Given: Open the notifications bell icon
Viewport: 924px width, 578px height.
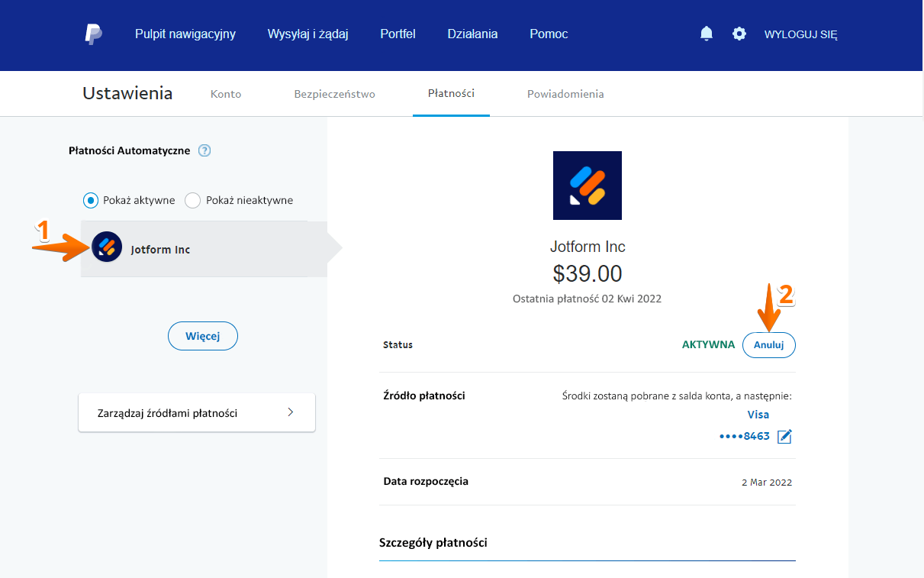Looking at the screenshot, I should pyautogui.click(x=707, y=34).
